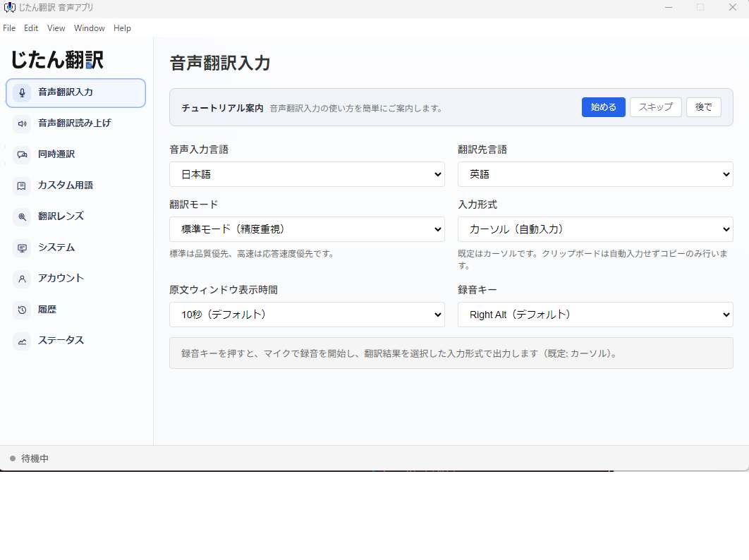Open the カスタム用語 section
Viewport: 749px width, 560px height.
tap(75, 186)
